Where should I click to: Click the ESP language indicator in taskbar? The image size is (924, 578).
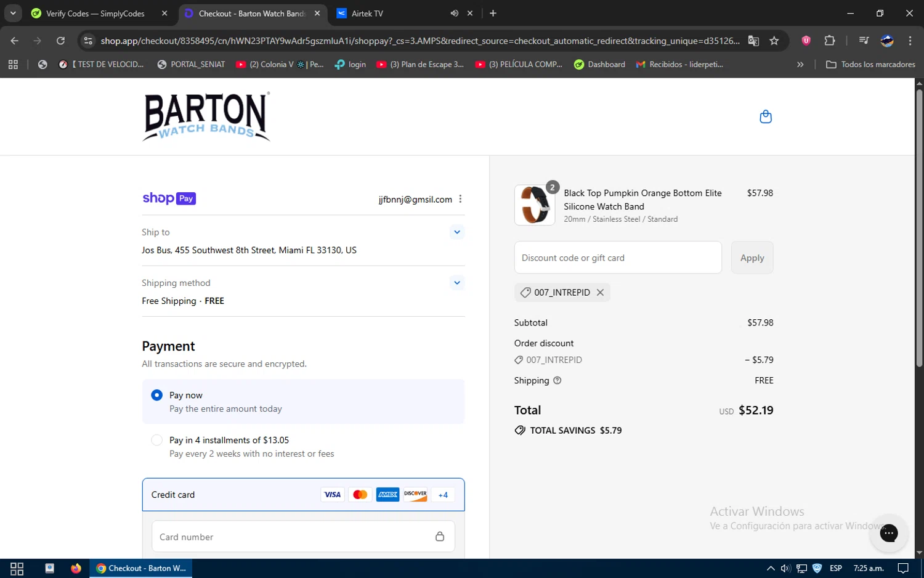pyautogui.click(x=836, y=568)
